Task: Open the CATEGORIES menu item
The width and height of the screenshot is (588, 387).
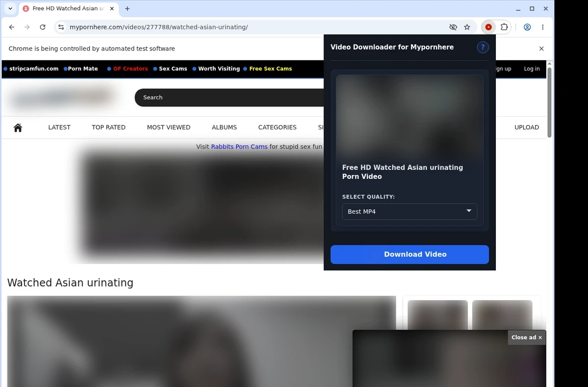Action: click(x=277, y=127)
